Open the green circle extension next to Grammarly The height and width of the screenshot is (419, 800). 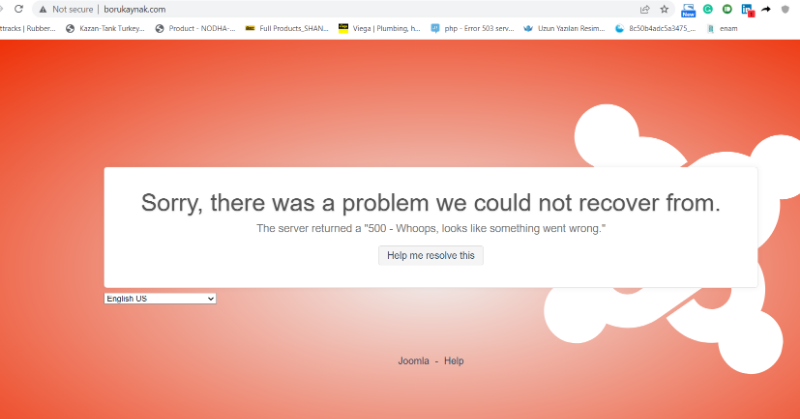[727, 9]
